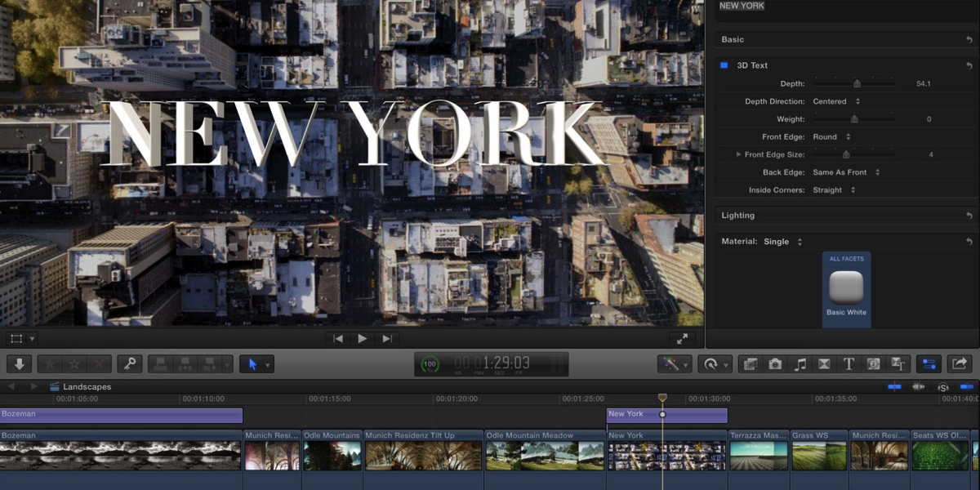Viewport: 980px width, 490px height.
Task: Open the photos browser camera icon
Action: click(775, 364)
